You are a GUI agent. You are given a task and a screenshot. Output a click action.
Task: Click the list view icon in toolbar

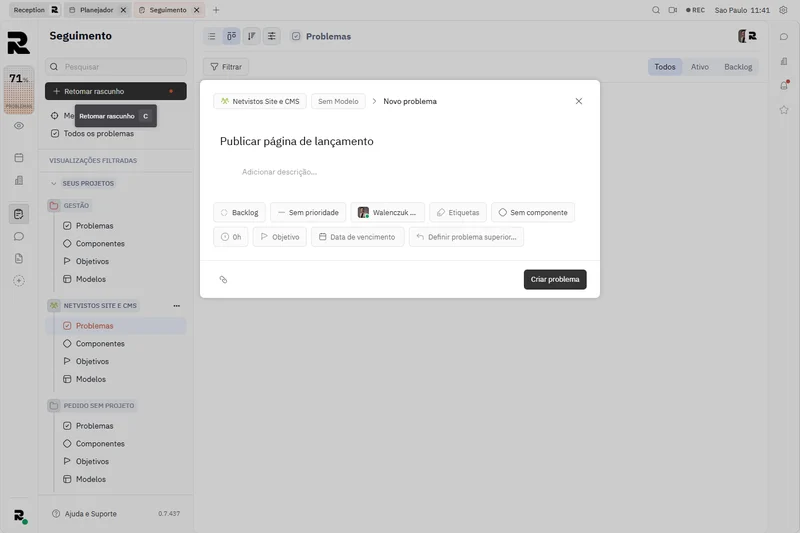212,36
